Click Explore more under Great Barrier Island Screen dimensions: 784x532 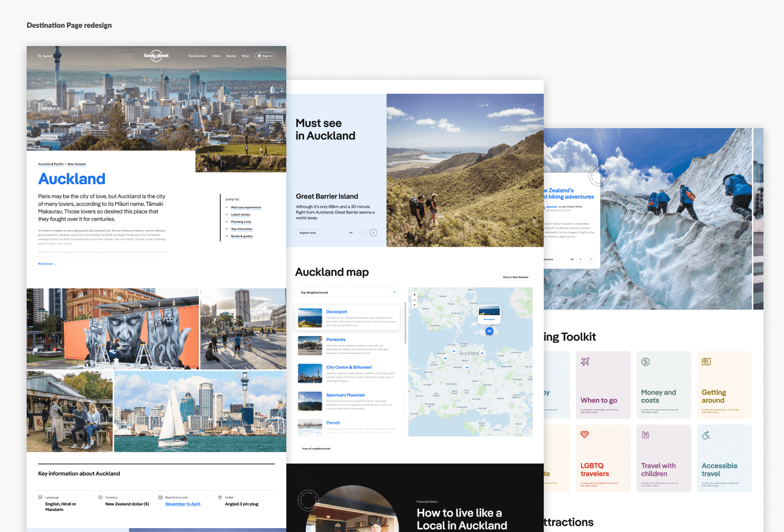coord(308,233)
